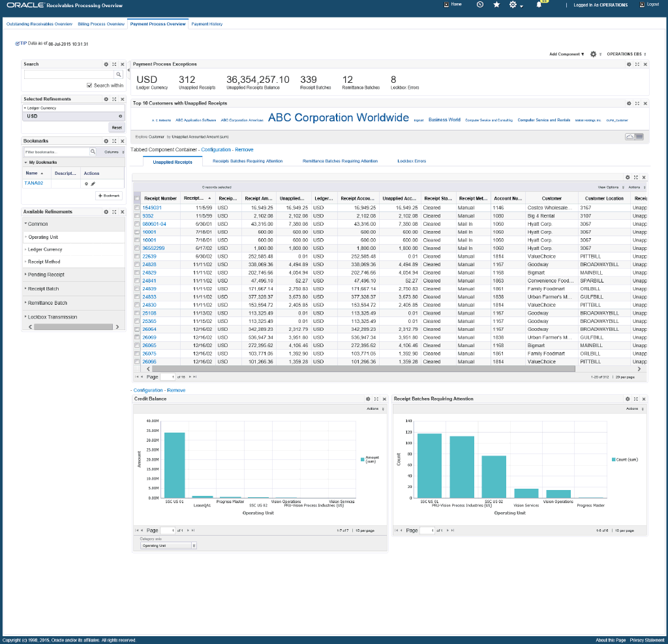The width and height of the screenshot is (668, 644).
Task: Toggle the Search within checkbox
Action: coord(89,85)
